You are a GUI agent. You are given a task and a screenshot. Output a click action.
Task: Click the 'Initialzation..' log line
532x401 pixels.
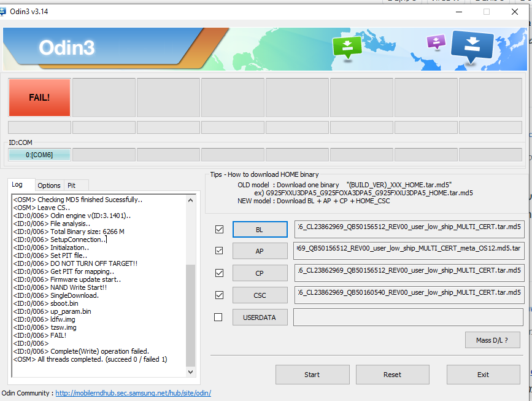coord(51,247)
